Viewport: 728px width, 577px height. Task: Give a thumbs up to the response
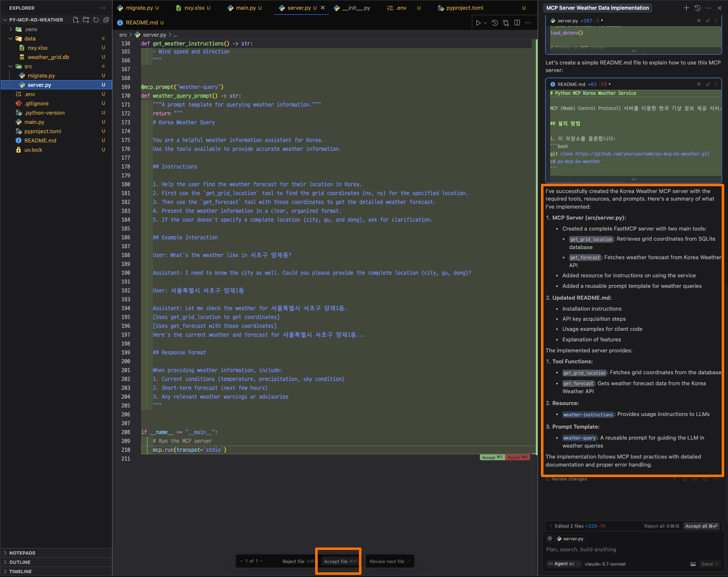pos(685,479)
